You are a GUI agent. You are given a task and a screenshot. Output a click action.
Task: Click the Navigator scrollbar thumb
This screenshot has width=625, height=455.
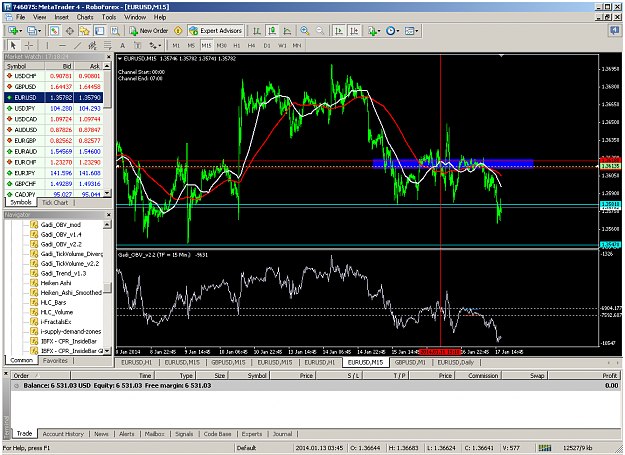[107, 287]
